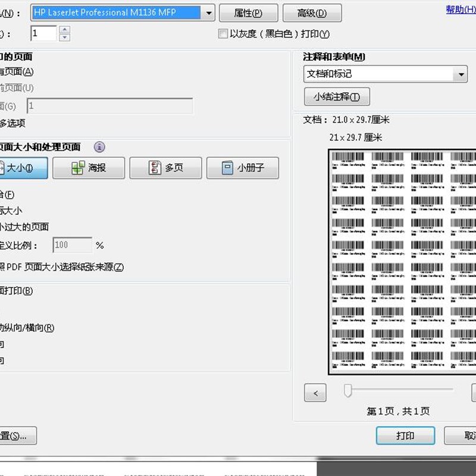
Task: Click the page preview slider handle
Action: (347, 390)
